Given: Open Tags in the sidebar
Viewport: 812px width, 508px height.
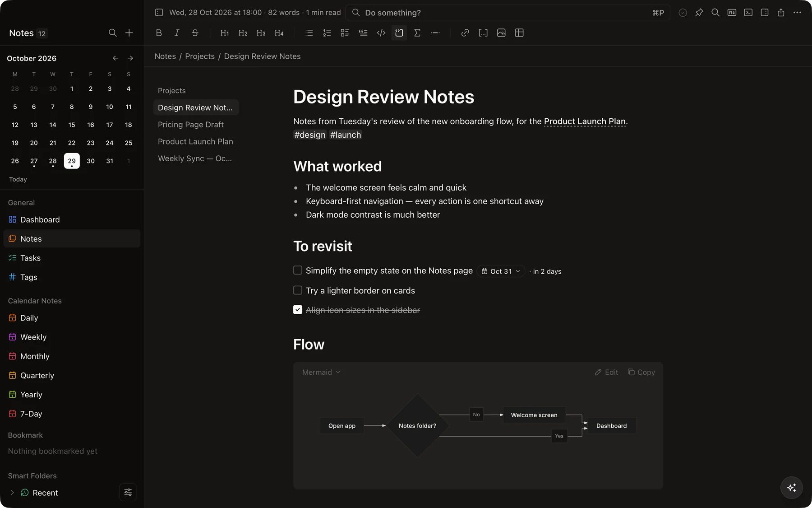Looking at the screenshot, I should pyautogui.click(x=72, y=277).
